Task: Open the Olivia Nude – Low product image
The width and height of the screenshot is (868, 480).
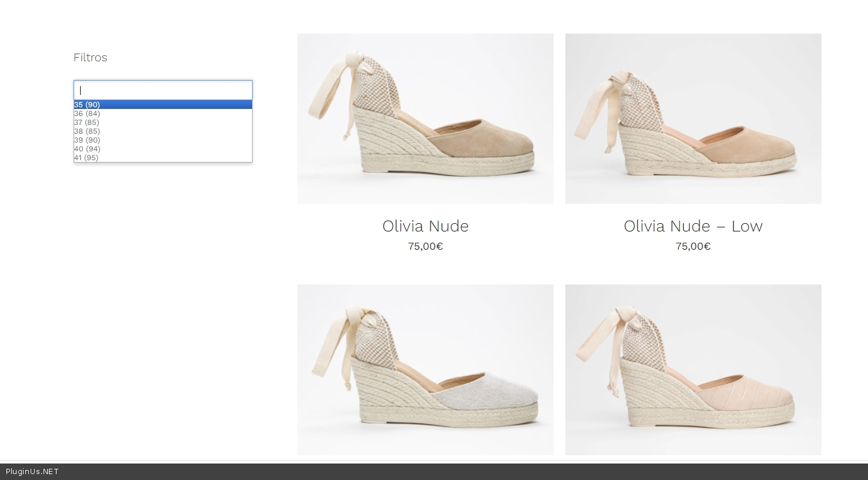Action: pos(693,118)
